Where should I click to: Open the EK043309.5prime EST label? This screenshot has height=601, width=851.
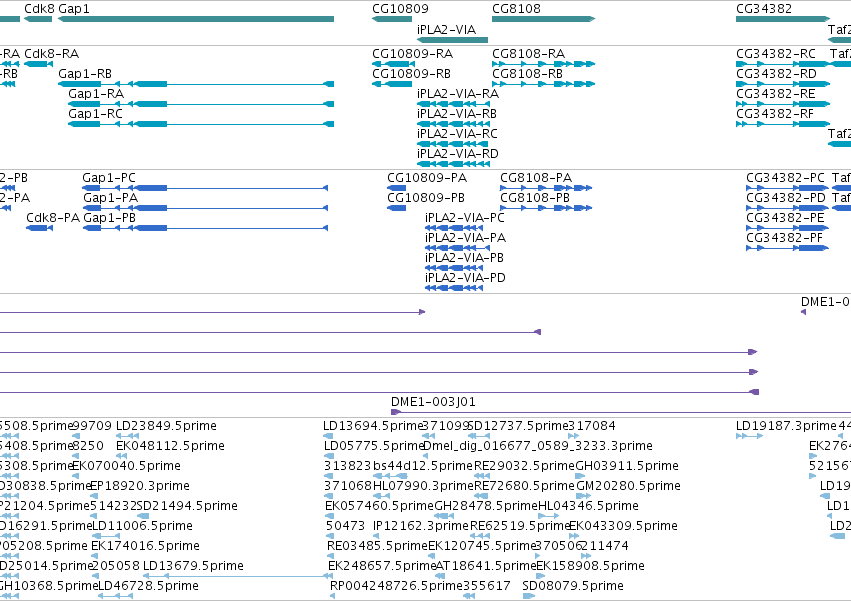coord(623,526)
